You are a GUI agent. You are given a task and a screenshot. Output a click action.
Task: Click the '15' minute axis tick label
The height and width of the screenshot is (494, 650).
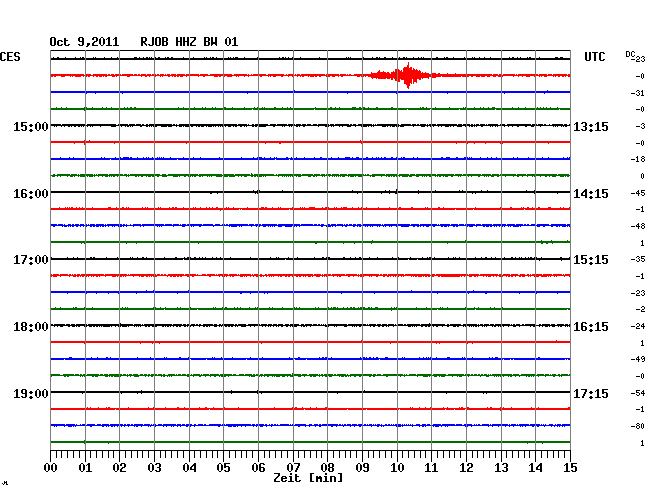click(570, 467)
